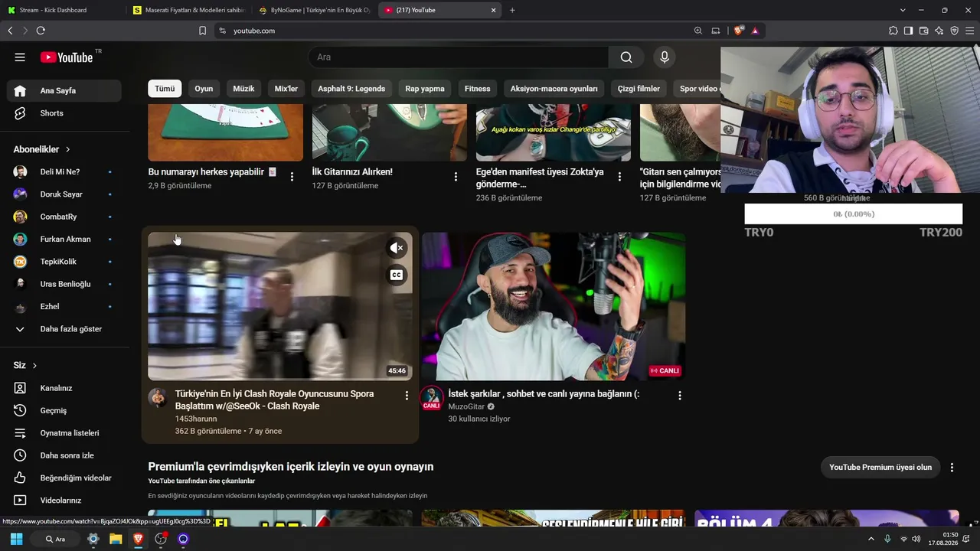
Task: Expand the Abonelikler subscriptions section
Action: 41,149
